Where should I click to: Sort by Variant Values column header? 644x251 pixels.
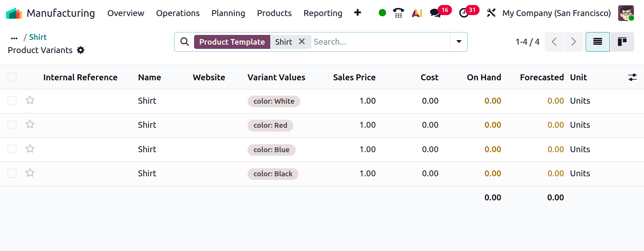tap(276, 77)
